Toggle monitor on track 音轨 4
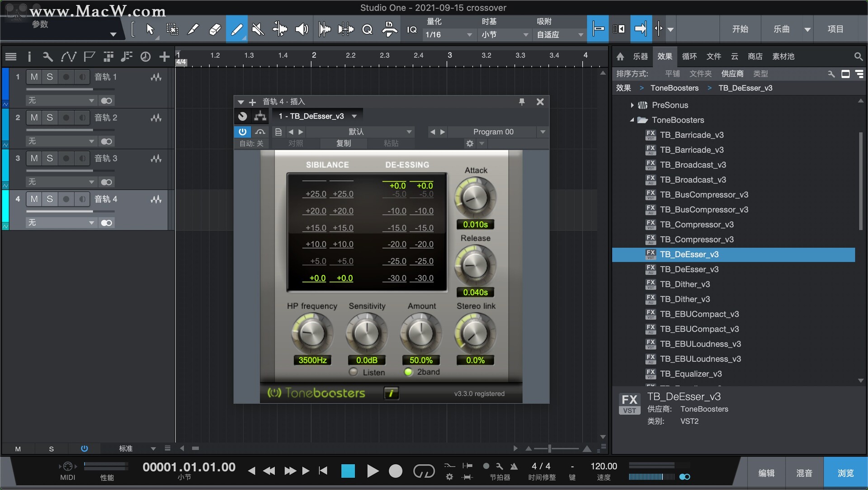The image size is (868, 490). tap(82, 199)
